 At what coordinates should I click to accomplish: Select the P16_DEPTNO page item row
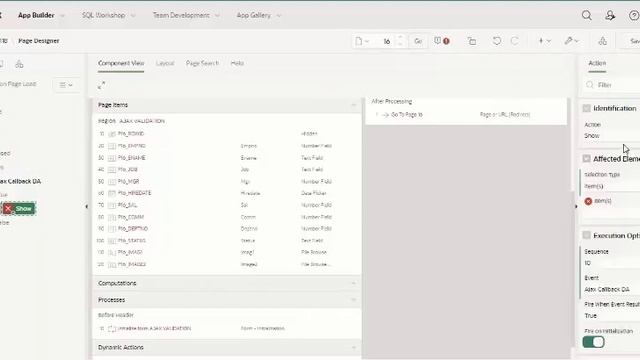[x=226, y=229]
